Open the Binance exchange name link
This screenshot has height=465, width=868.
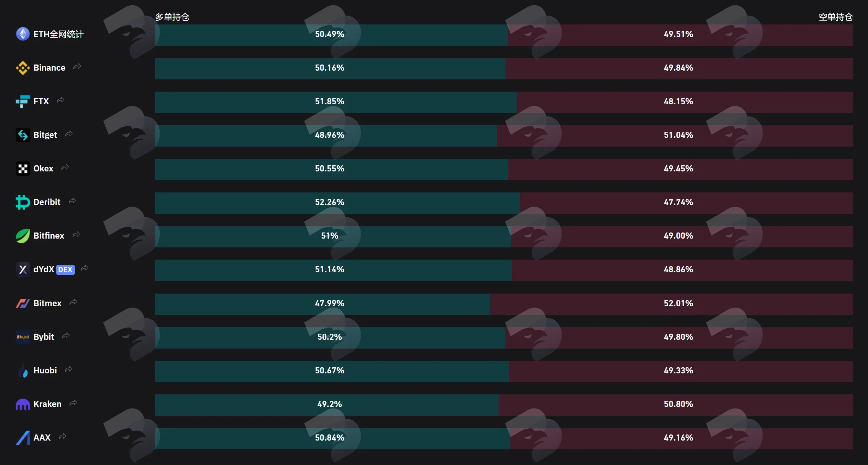click(x=49, y=68)
